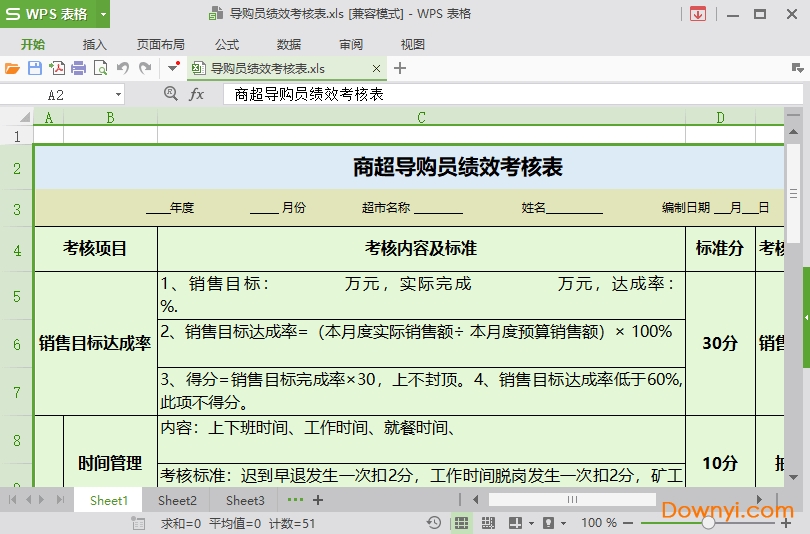Viewport: 810px width, 534px height.
Task: Click the title cell 商超导购员绩效考核表
Action: (x=409, y=167)
